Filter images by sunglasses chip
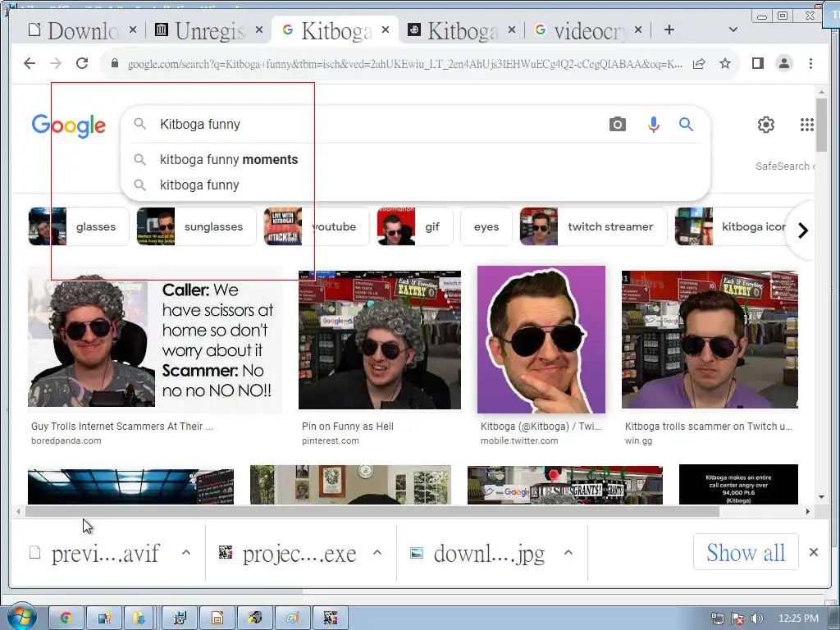This screenshot has width=840, height=630. (196, 226)
